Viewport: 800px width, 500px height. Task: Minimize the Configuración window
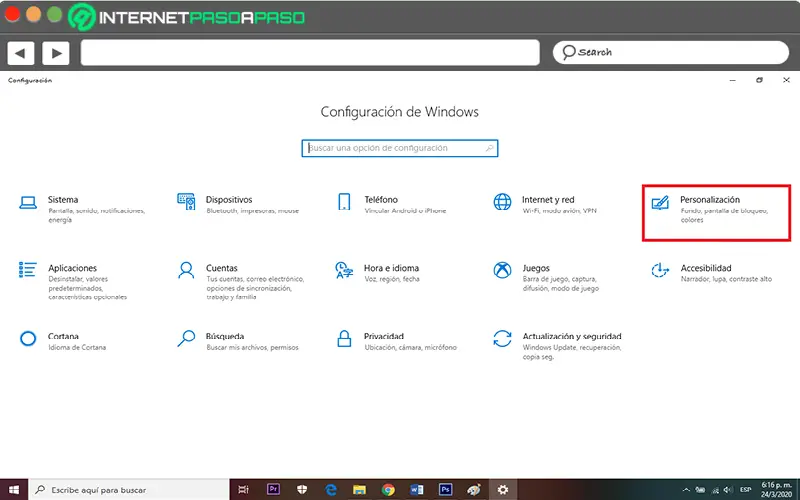pos(733,81)
